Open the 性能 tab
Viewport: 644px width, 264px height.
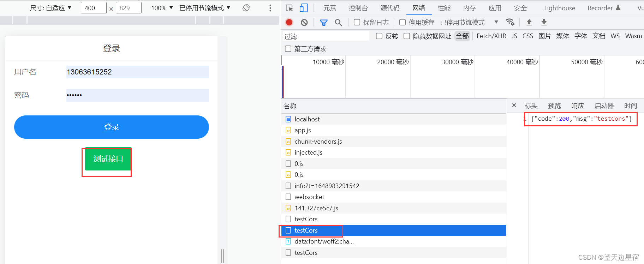click(444, 8)
